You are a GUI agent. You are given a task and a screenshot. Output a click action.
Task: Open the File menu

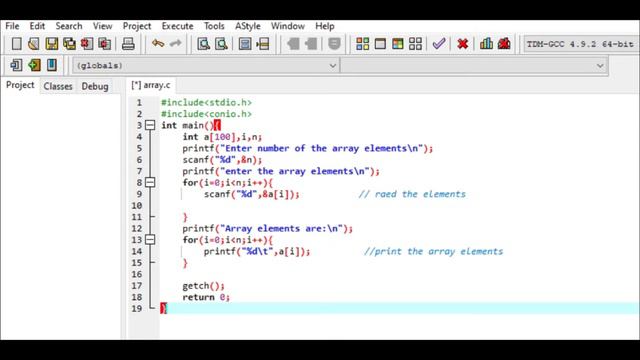pos(12,26)
